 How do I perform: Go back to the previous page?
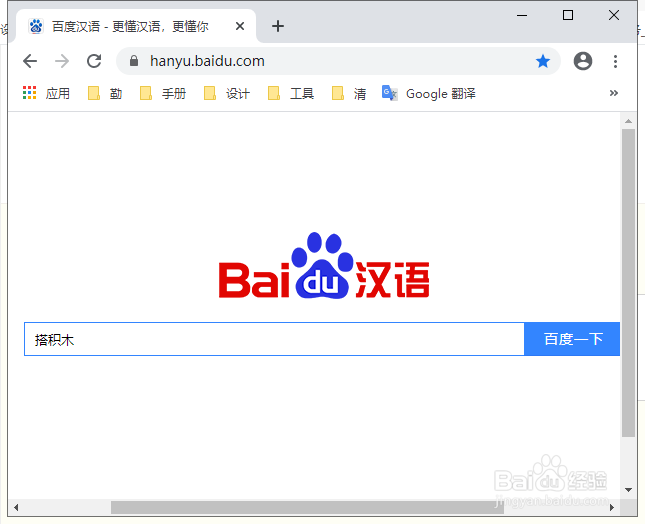(30, 61)
